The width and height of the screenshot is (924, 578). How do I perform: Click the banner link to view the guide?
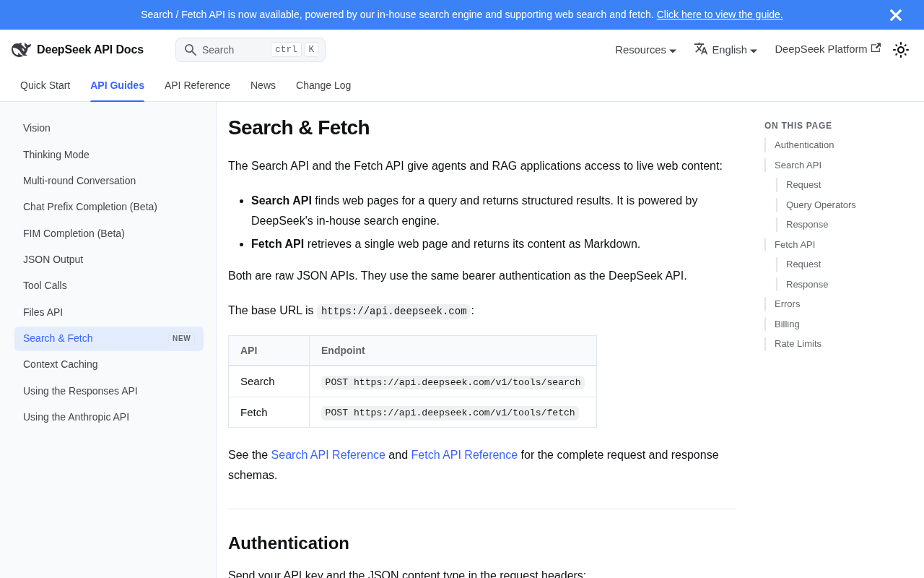[720, 14]
